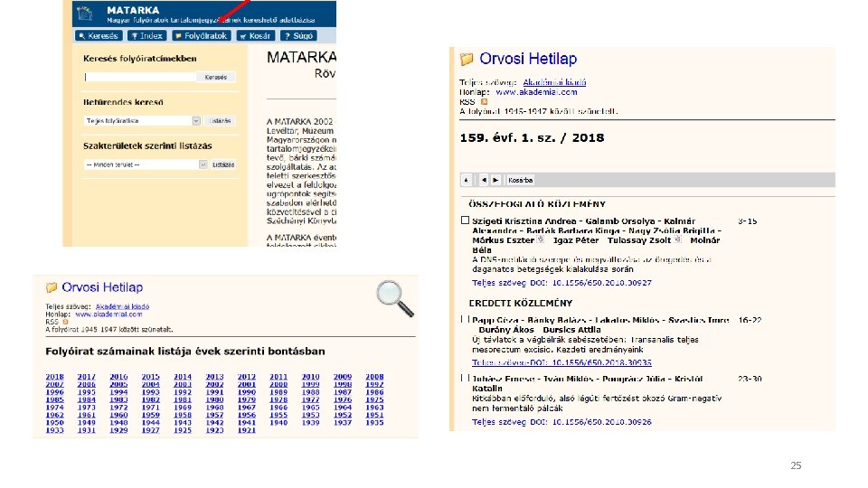Viewport: 868px width, 488px height.
Task: Open the 'Minden terület' subject dropdown
Action: pyautogui.click(x=146, y=164)
